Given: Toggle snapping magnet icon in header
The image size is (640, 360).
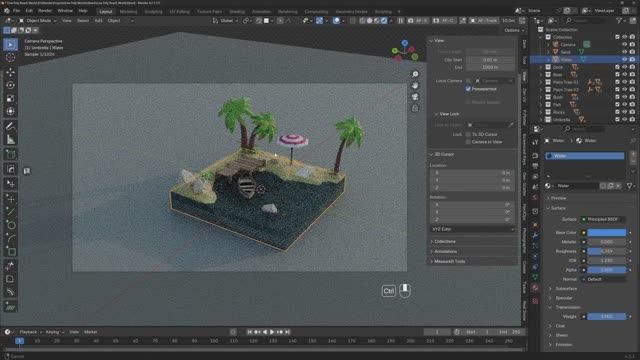Looking at the screenshot, I should [259, 20].
